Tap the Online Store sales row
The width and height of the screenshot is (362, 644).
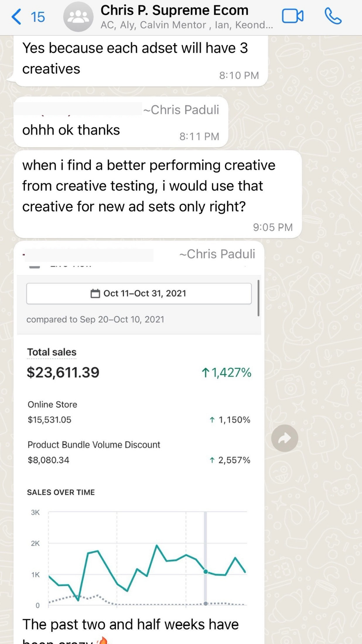click(x=139, y=412)
